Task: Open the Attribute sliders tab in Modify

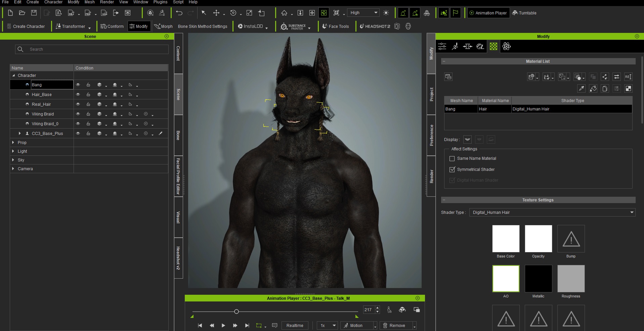Action: [442, 46]
